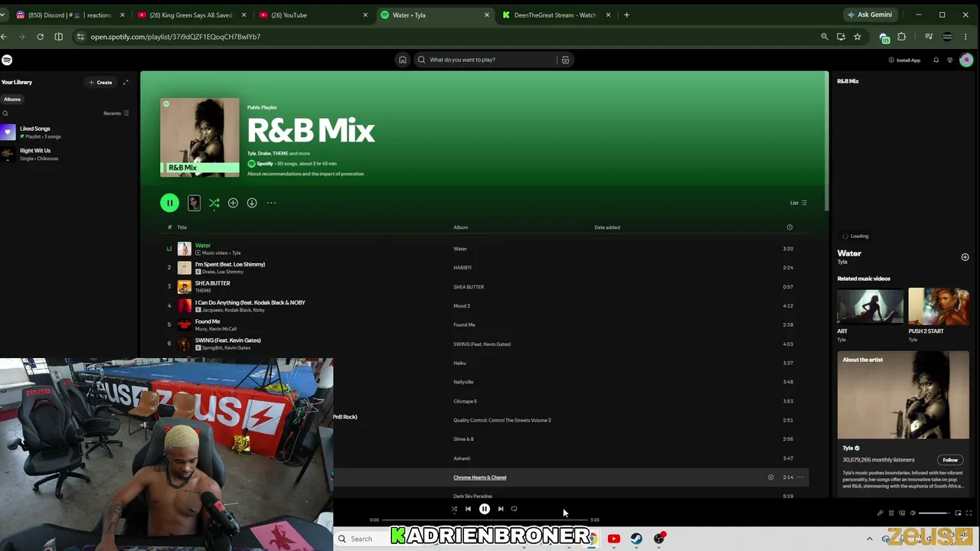Enter full screen player mode
Image resolution: width=980 pixels, height=551 pixels.
point(969,513)
